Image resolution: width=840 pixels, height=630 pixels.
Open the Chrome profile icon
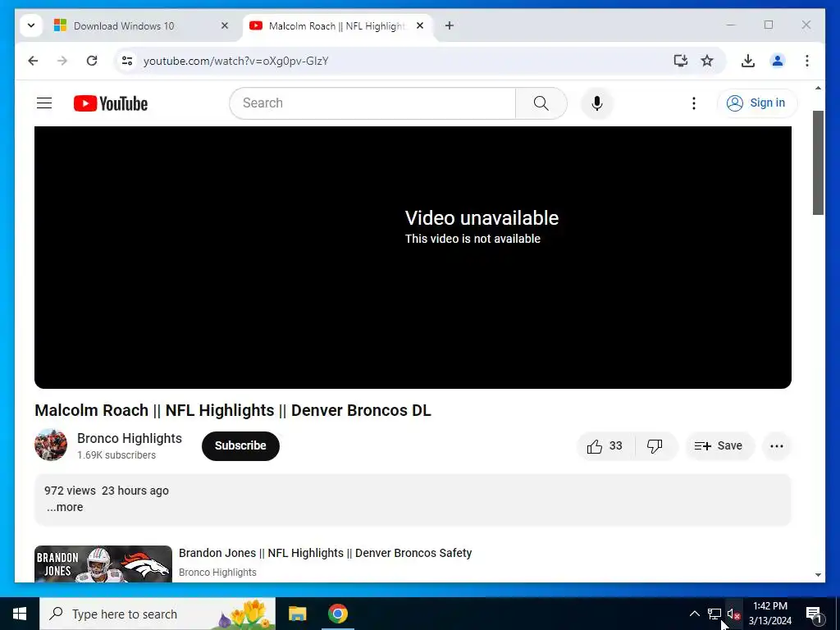click(x=778, y=61)
